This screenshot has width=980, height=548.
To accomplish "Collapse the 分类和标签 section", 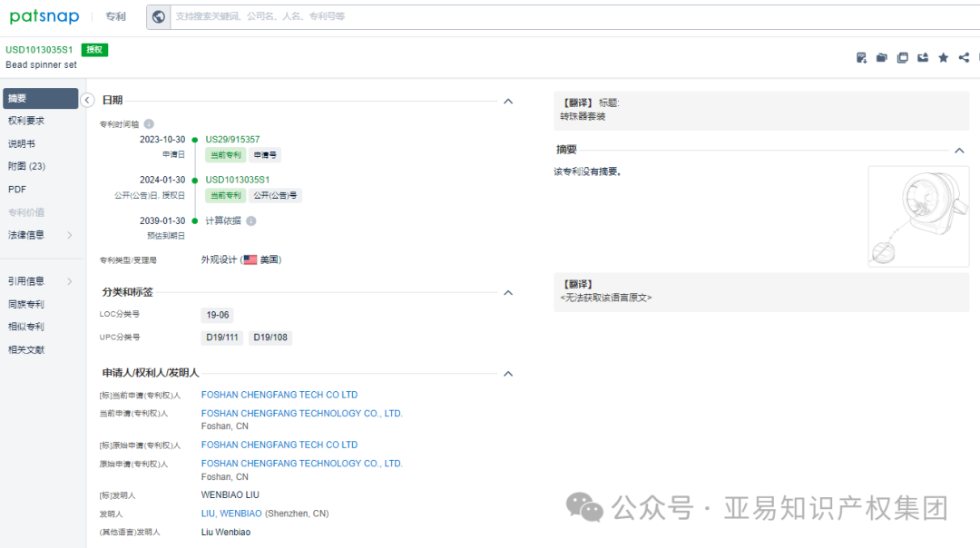I will tap(508, 292).
